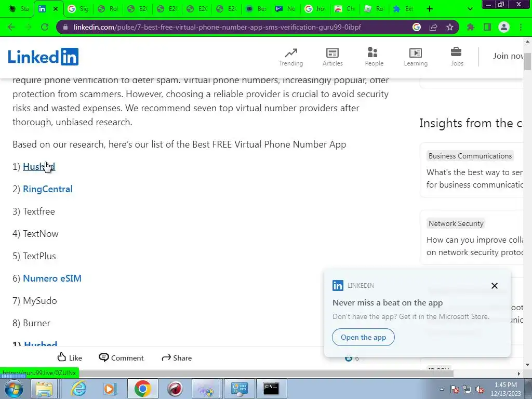Viewport: 532px width, 399px height.
Task: Open the command prompt taskbar icon
Action: click(271, 389)
